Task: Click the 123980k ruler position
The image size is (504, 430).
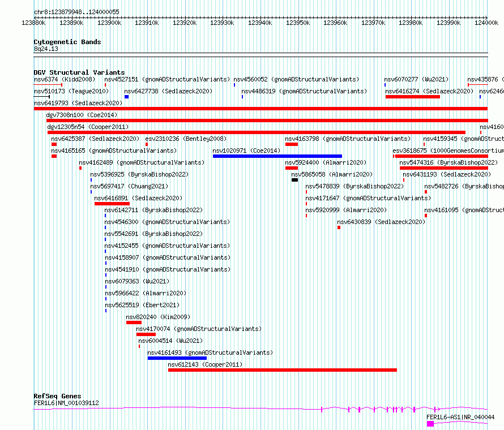Action: point(411,23)
